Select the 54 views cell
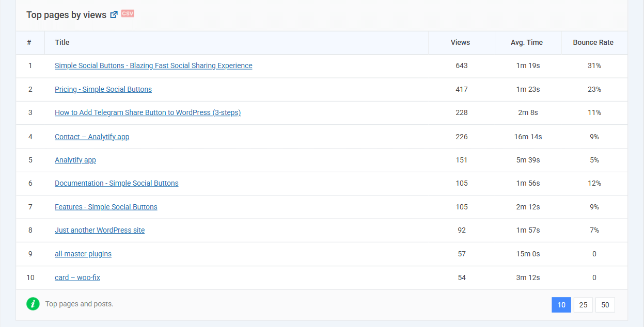Screen dimensions: 644x327 point(461,278)
